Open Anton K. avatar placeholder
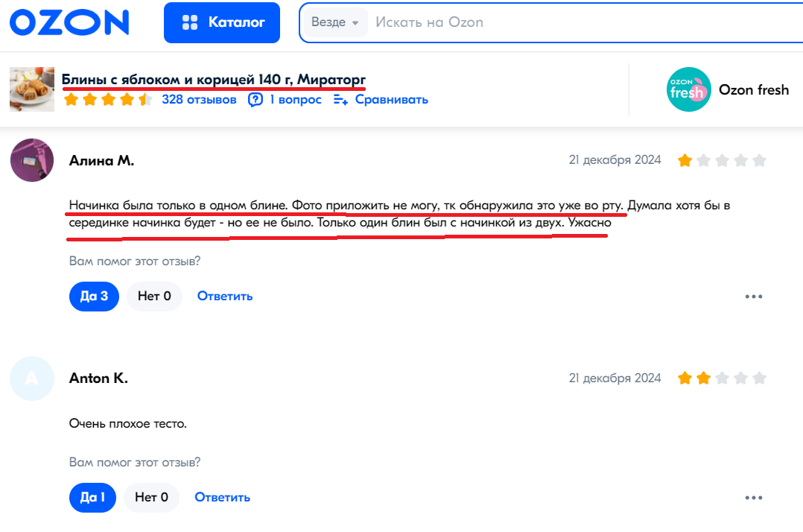Viewport: 803px width, 532px height. [32, 379]
